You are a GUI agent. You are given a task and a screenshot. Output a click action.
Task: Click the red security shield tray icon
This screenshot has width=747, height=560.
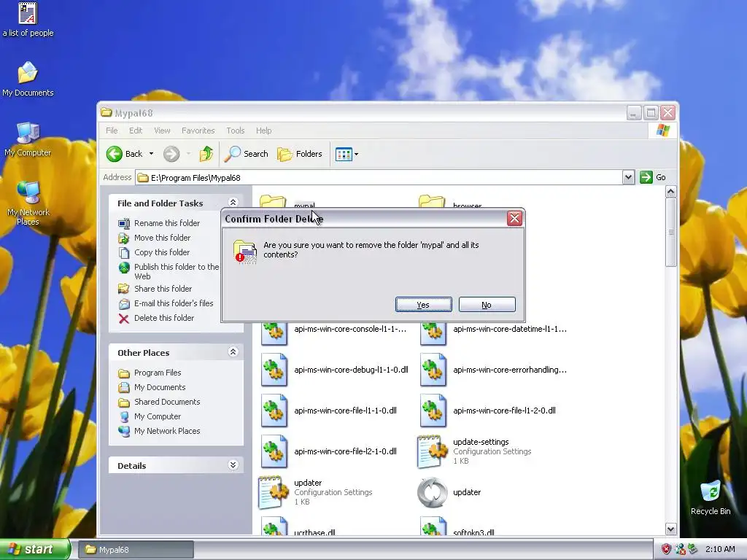coord(666,549)
